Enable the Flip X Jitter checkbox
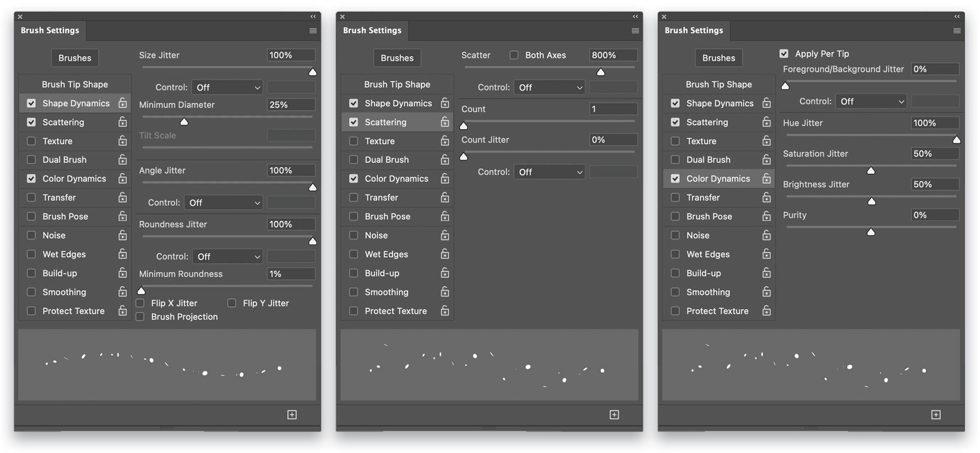The width and height of the screenshot is (980, 453). pyautogui.click(x=140, y=303)
